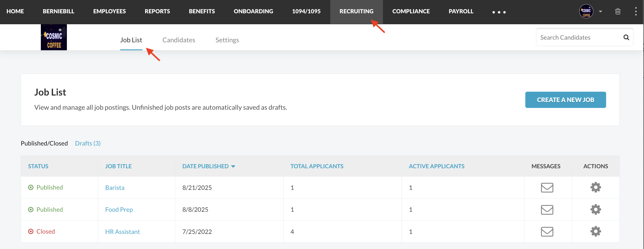
Task: Open messages envelope for Food Prep
Action: pos(547,210)
